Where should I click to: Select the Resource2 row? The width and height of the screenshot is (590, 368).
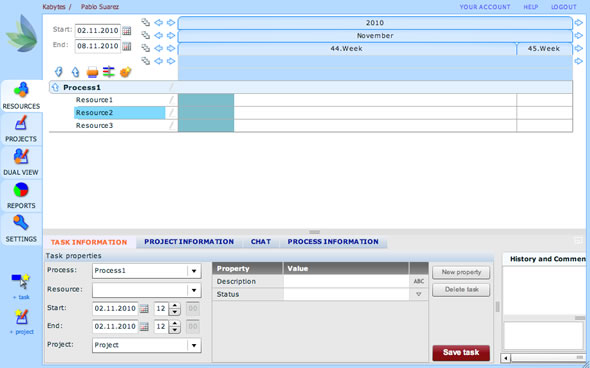pyautogui.click(x=120, y=113)
